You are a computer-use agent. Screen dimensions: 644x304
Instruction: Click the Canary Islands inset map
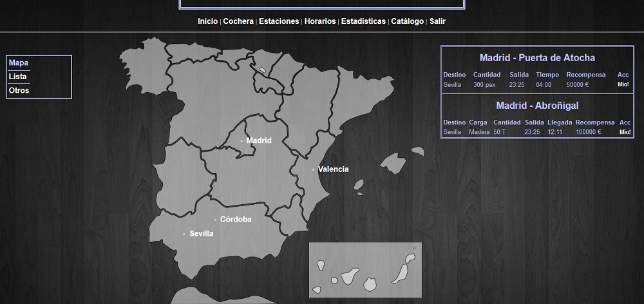pos(366,269)
